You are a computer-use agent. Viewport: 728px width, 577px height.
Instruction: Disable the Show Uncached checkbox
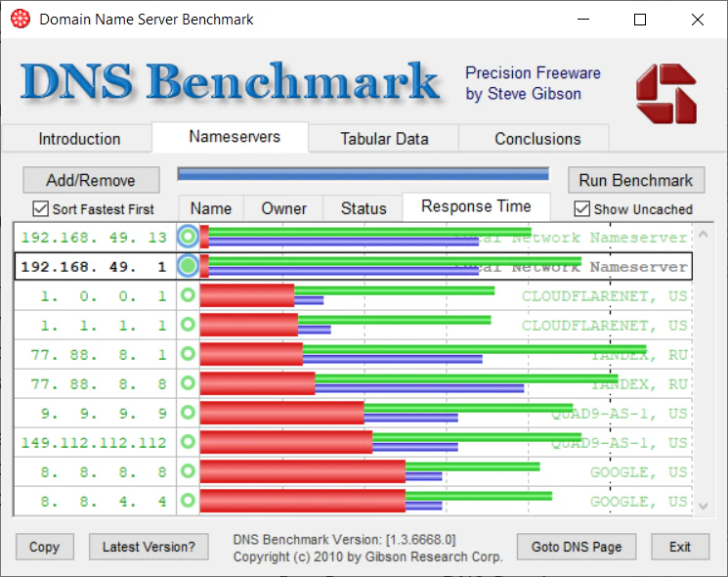coord(581,208)
